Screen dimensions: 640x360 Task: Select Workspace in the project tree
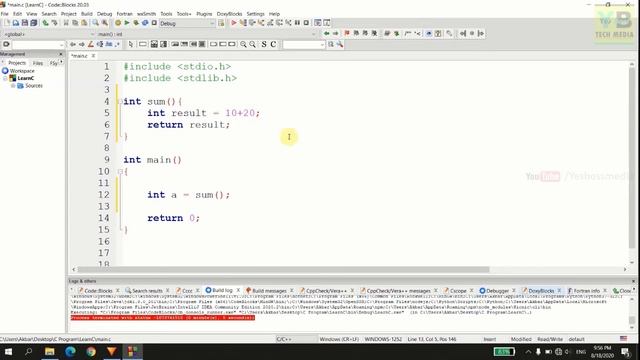[22, 71]
